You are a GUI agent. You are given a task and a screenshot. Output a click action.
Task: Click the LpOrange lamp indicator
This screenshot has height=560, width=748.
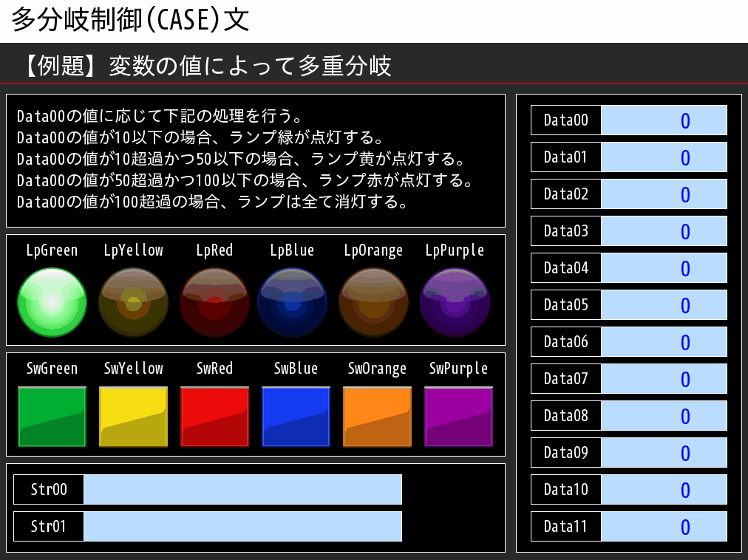(x=373, y=301)
